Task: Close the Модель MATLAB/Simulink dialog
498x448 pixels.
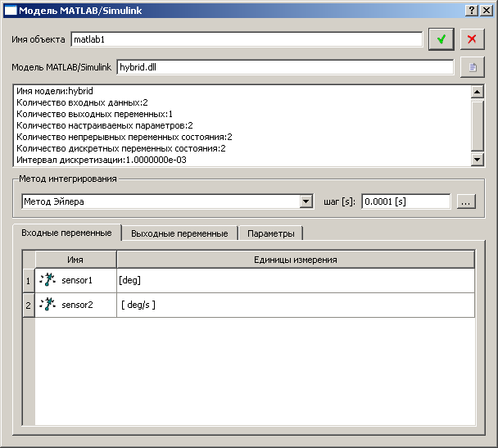Action: (487, 11)
